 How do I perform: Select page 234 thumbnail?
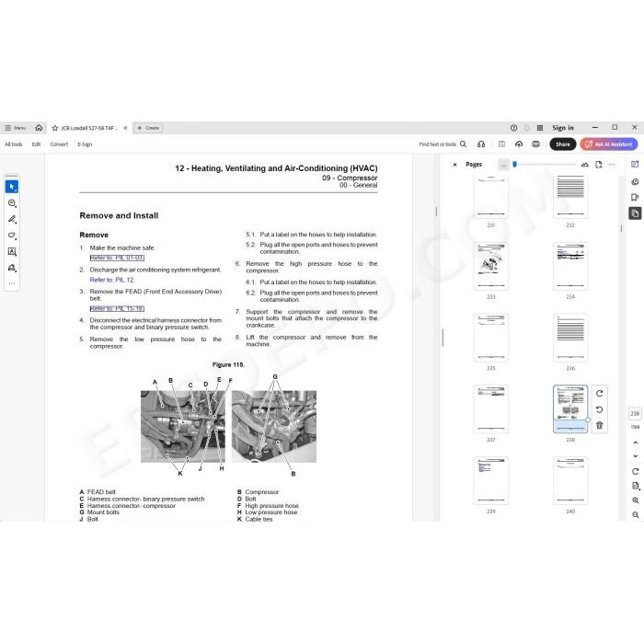point(570,266)
